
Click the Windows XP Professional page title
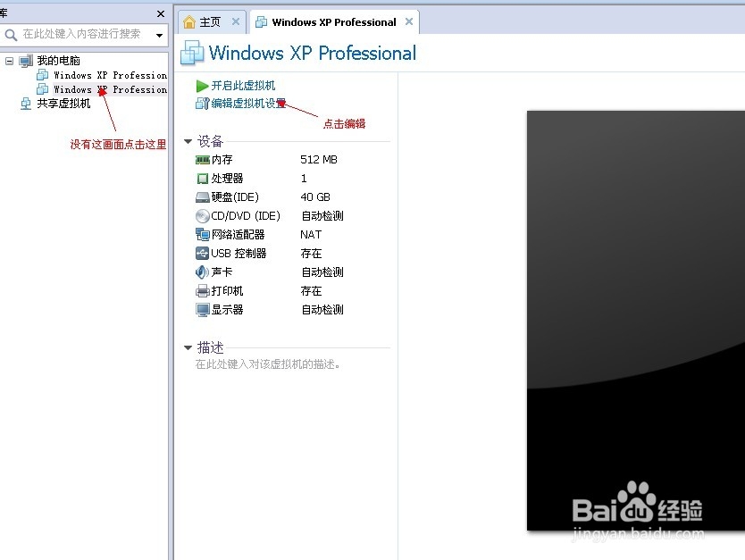pos(312,54)
